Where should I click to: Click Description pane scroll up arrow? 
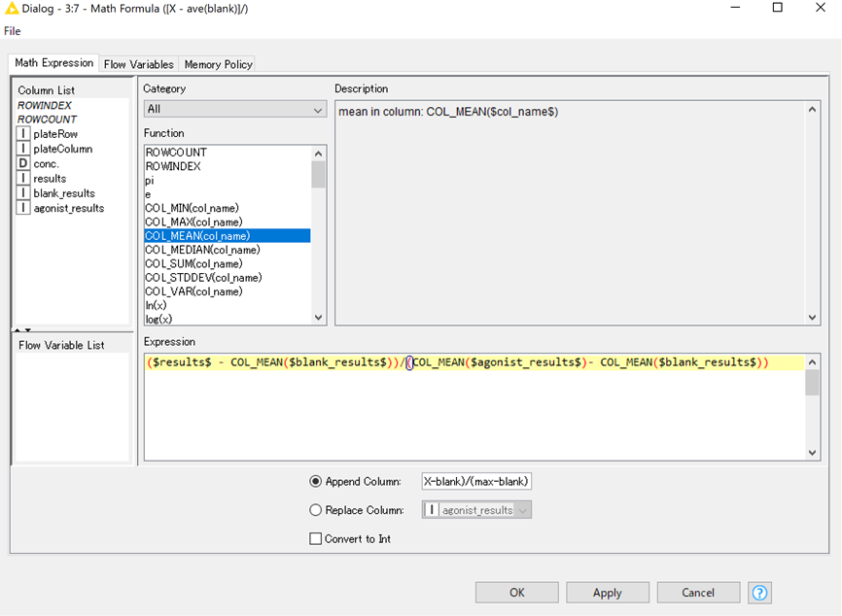click(812, 110)
